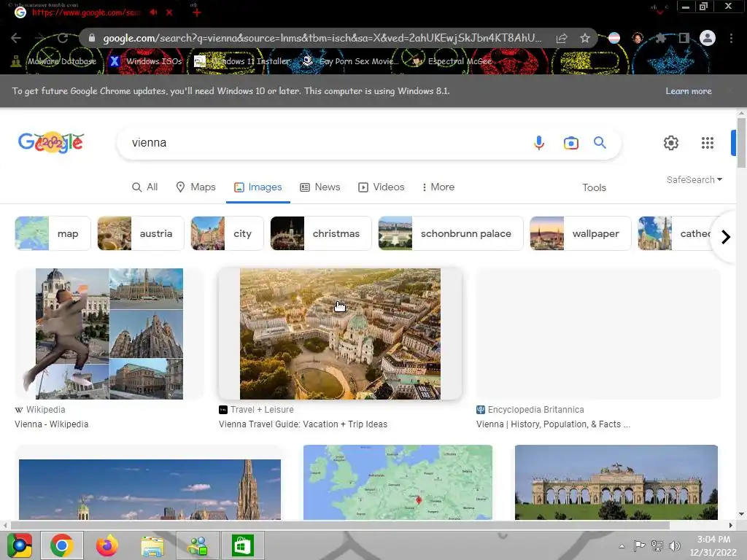Open Action Center flag icon

(639, 545)
